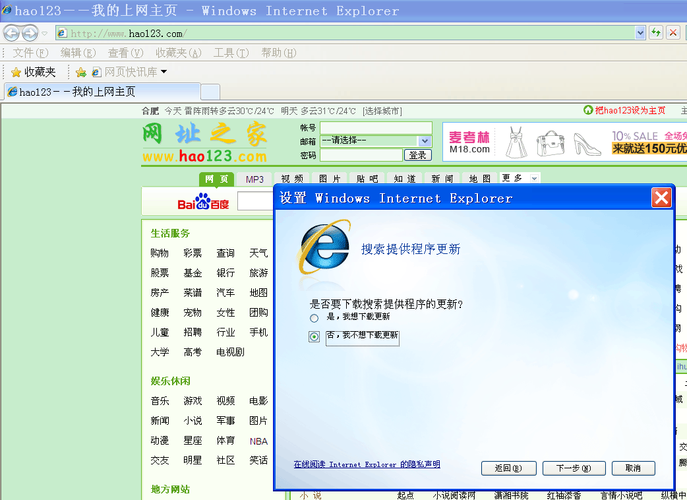687x500 pixels.
Task: Click the 银行 link
Action: (226, 273)
